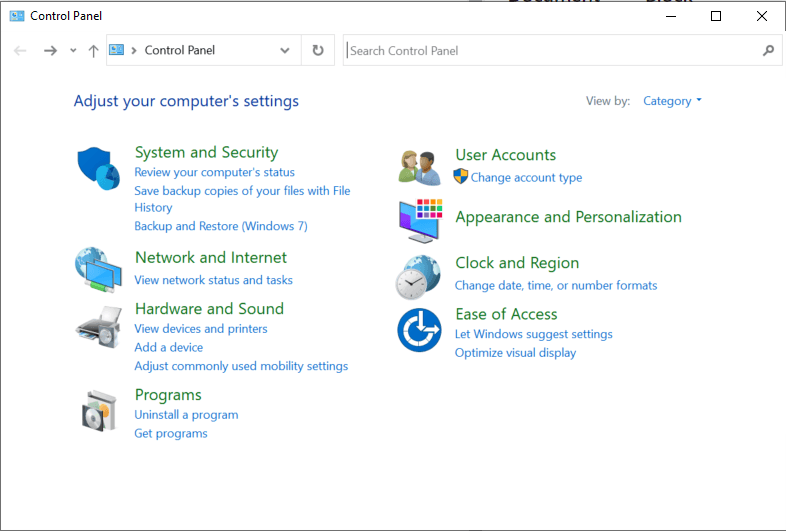Click the search magnifier icon
Image resolution: width=786 pixels, height=531 pixels.
[x=768, y=50]
